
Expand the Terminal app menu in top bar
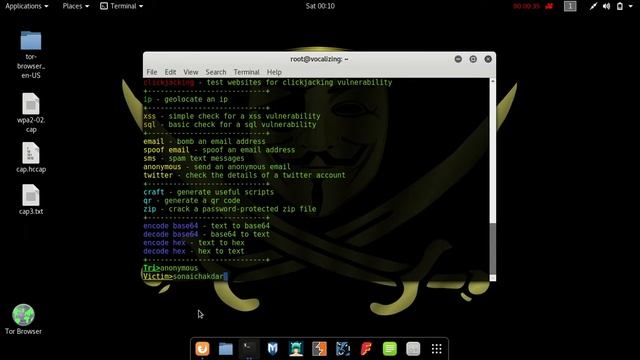click(x=122, y=6)
